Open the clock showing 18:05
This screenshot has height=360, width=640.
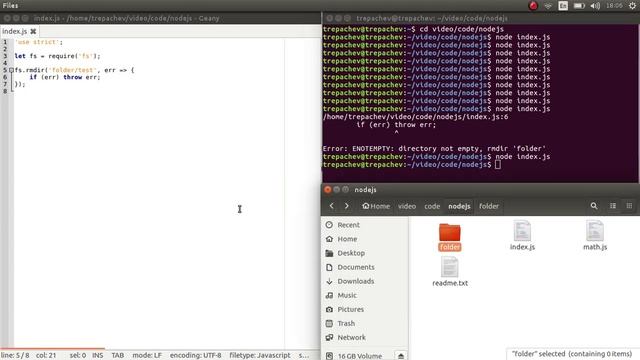(x=614, y=6)
